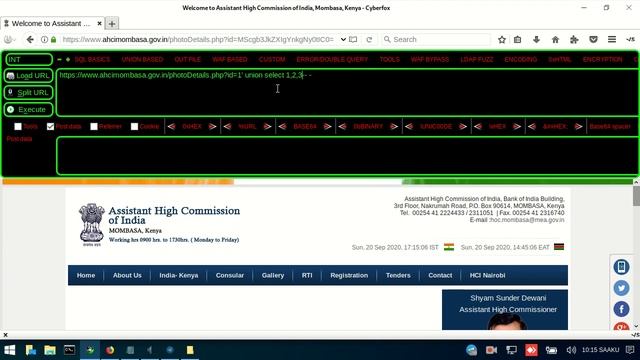The height and width of the screenshot is (360, 640).
Task: Focus the Post data text area
Action: coord(348,156)
